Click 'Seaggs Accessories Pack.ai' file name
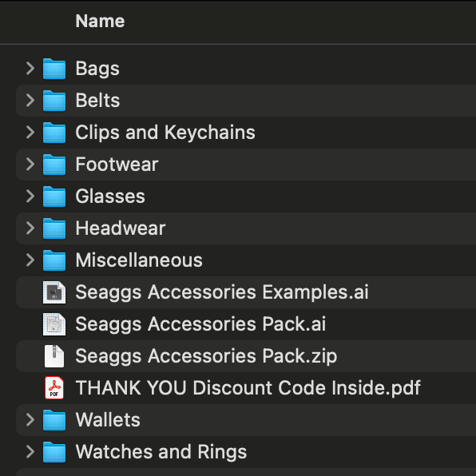 coord(200,325)
